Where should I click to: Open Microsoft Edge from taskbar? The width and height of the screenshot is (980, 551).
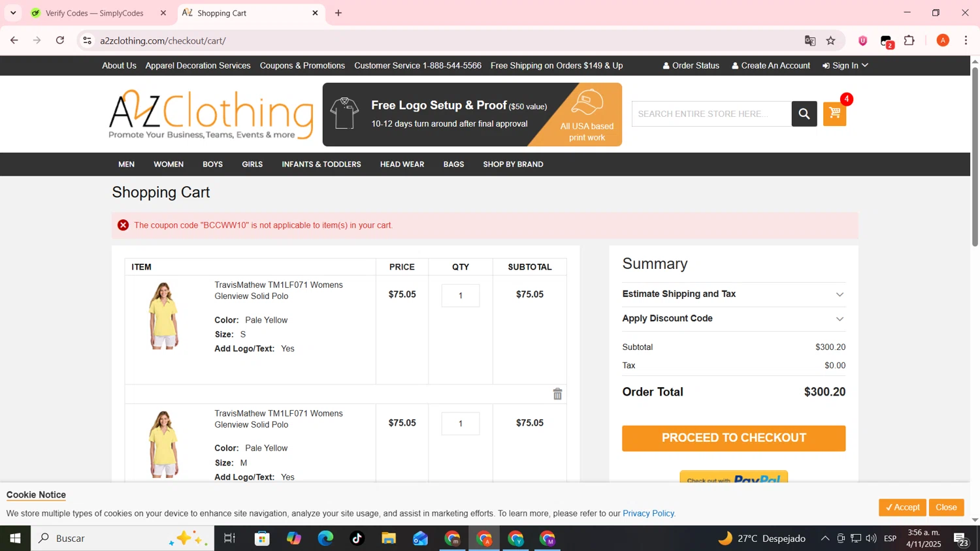325,539
